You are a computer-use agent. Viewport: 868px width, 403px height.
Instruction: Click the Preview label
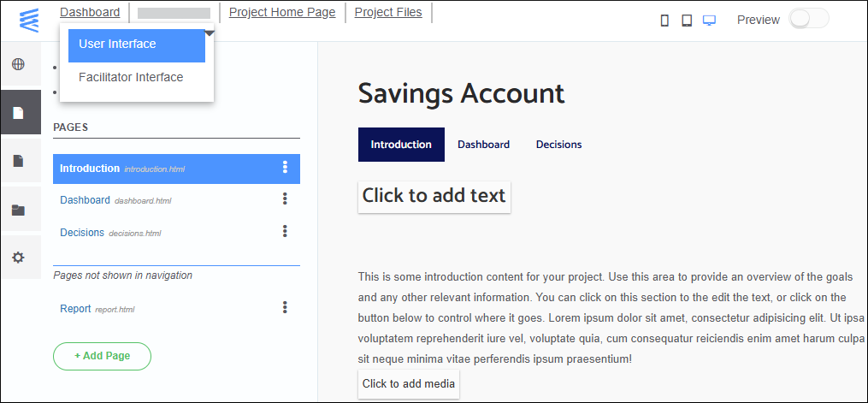click(759, 20)
